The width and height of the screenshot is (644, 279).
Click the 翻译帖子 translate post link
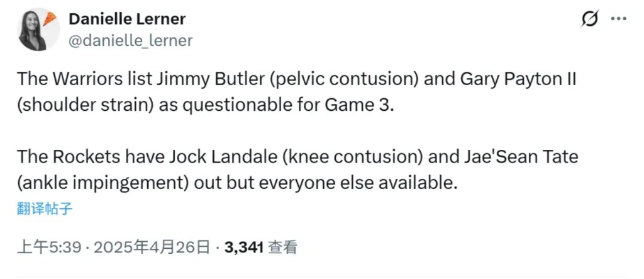tap(45, 209)
